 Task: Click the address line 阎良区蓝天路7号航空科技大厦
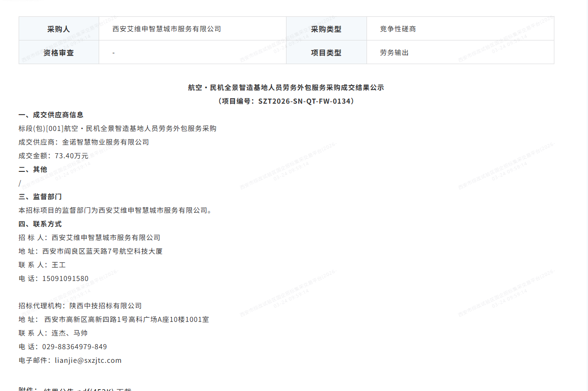click(102, 251)
